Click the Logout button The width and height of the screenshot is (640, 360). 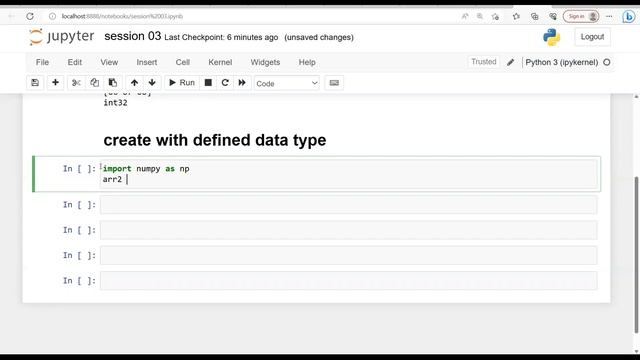592,37
